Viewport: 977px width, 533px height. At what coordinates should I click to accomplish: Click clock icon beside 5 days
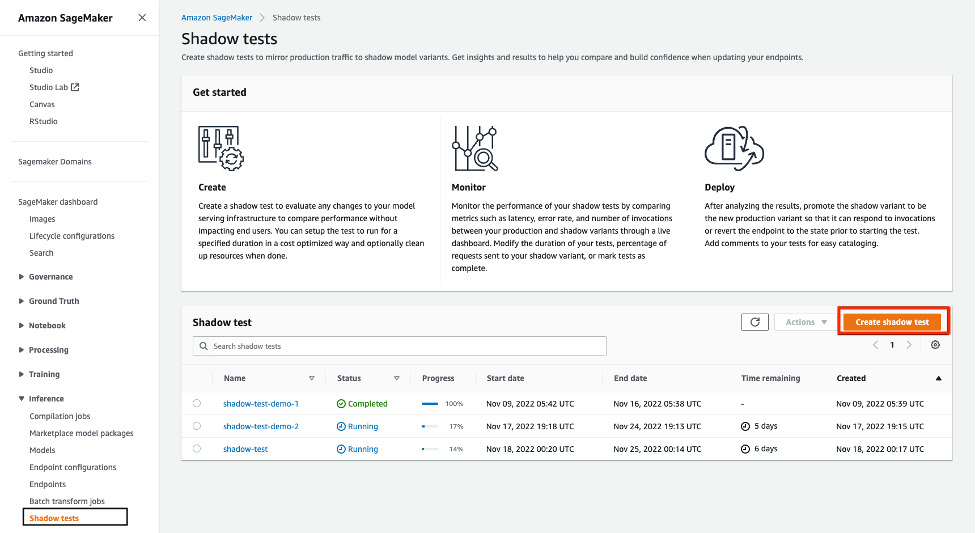(x=745, y=426)
